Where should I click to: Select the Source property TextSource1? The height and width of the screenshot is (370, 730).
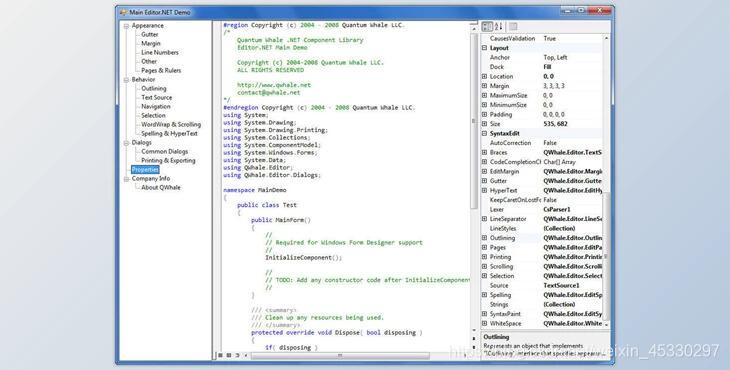pos(542,285)
